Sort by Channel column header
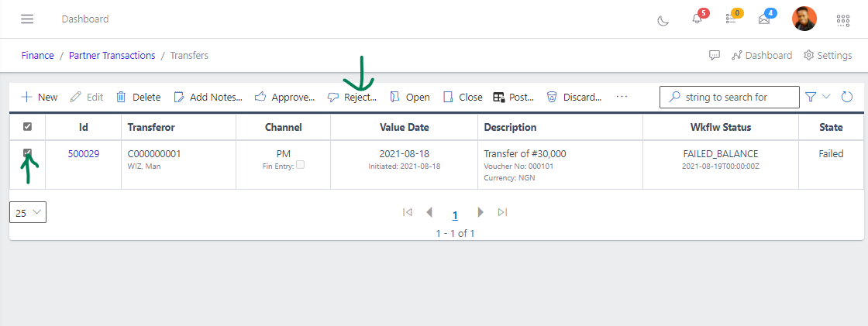The height and width of the screenshot is (326, 868). 284,127
